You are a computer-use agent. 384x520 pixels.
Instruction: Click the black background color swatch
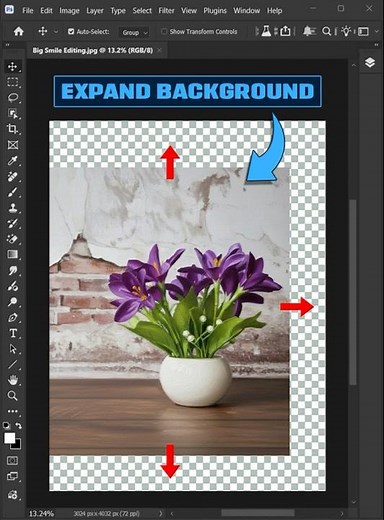(17, 445)
